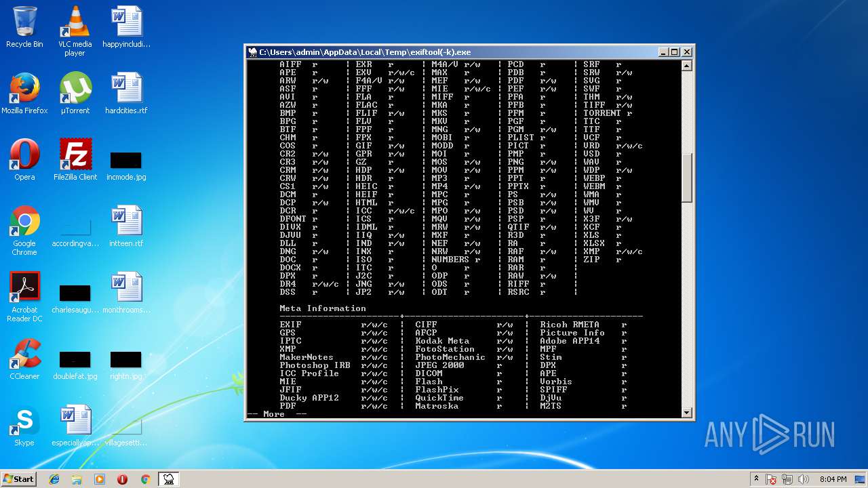This screenshot has height=488, width=868.
Task: Open the Opera desktop shortcut
Action: tap(24, 160)
